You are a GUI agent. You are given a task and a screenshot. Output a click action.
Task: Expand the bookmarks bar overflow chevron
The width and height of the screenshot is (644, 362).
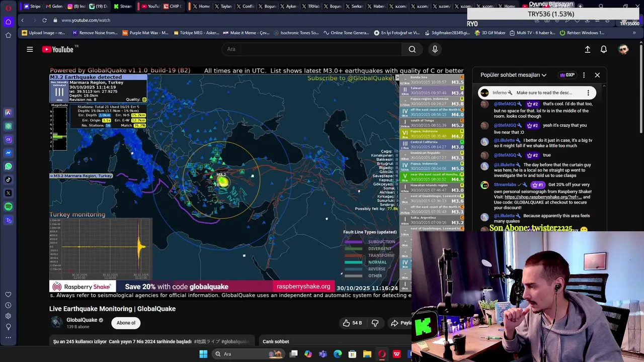634,33
